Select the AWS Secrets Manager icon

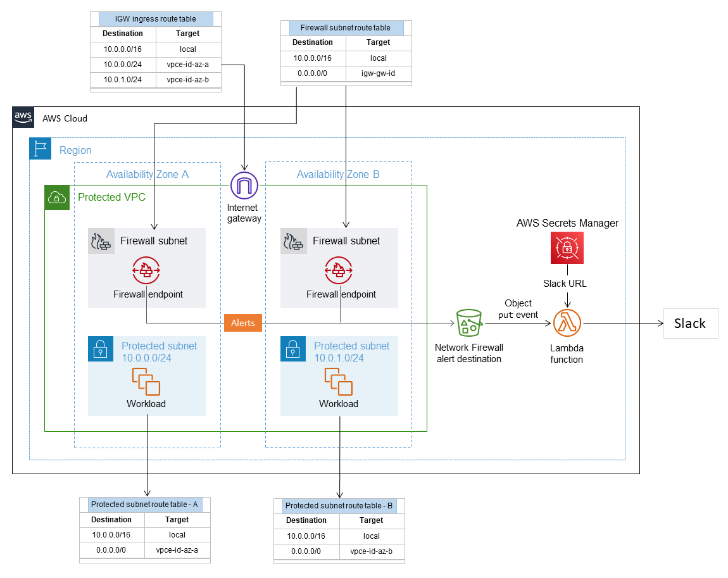(x=566, y=247)
